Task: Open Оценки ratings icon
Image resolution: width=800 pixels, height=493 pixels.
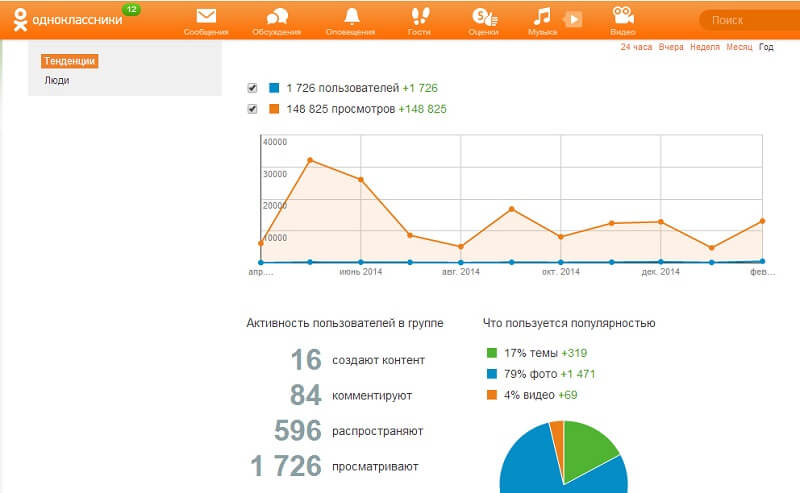Action: (483, 17)
